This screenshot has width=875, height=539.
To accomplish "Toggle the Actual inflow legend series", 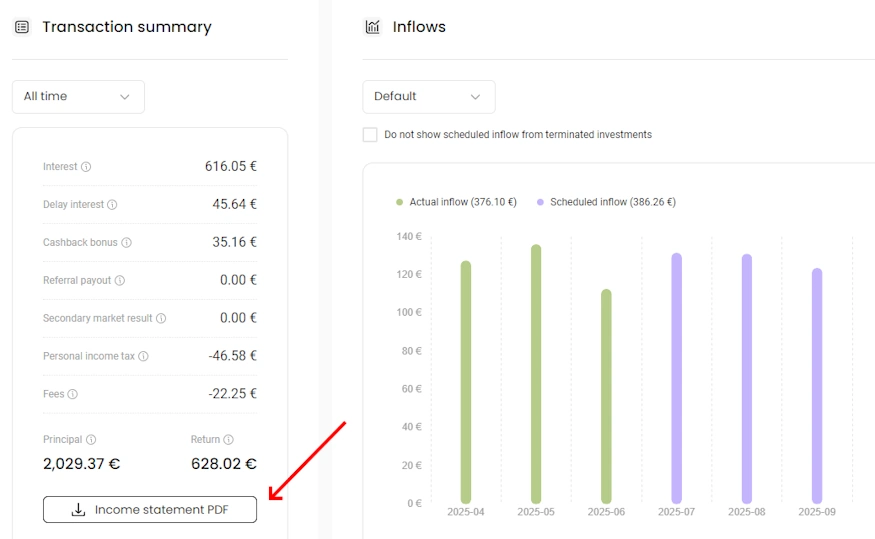I will [456, 202].
